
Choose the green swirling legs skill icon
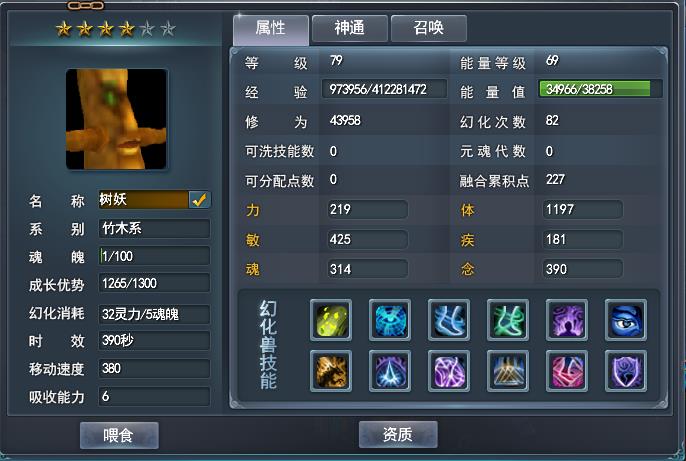pos(508,320)
